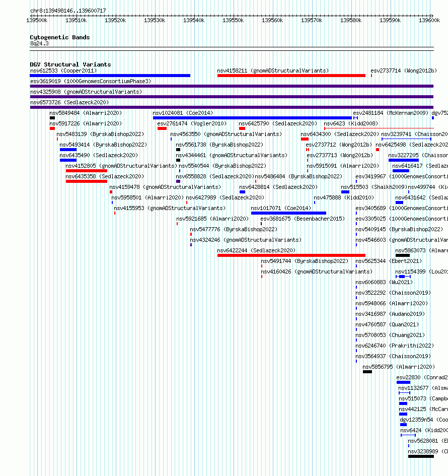Open nsv6060883 (Wu2021) label
448x476 pixels.
pos(384,282)
